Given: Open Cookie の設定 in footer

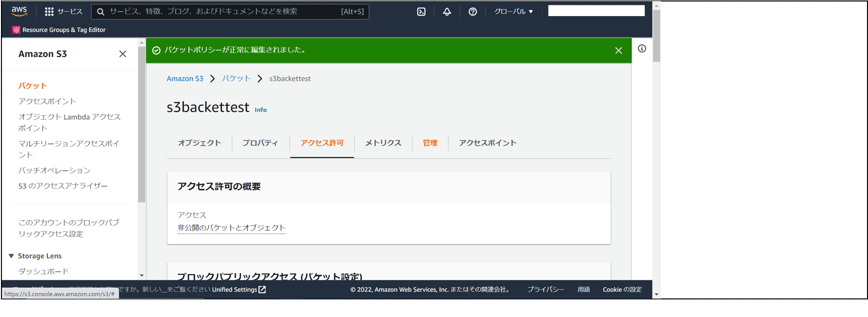Looking at the screenshot, I should pos(622,290).
